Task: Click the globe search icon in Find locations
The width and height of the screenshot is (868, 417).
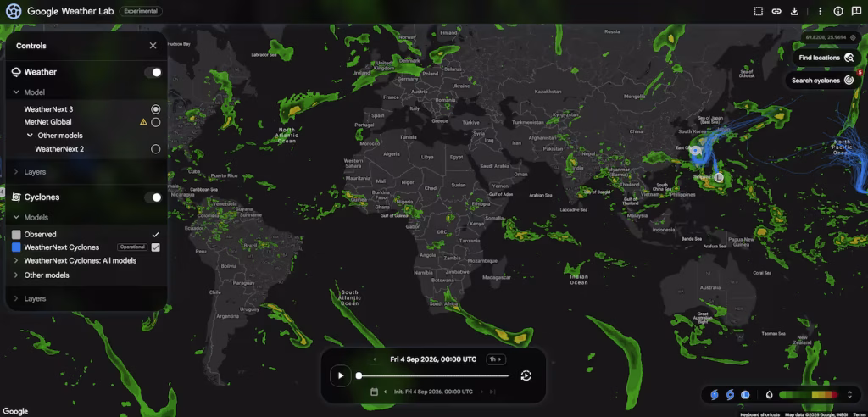Action: click(x=849, y=58)
